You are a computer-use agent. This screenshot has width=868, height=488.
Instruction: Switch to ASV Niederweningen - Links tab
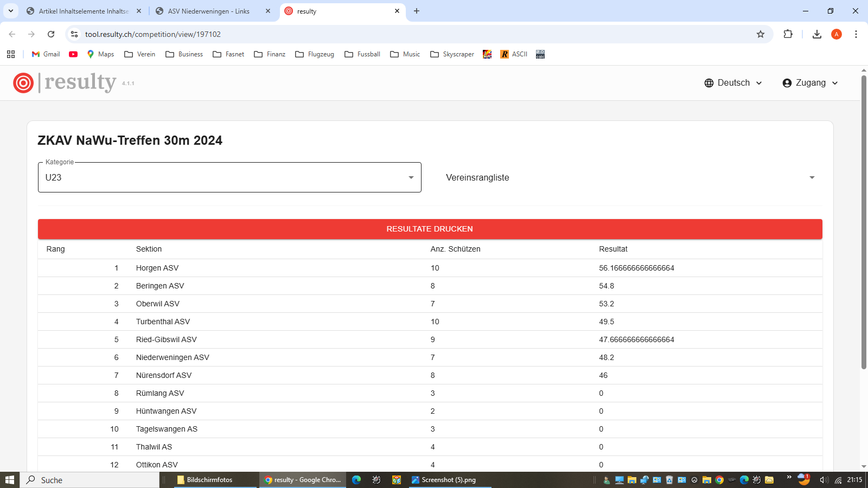(x=208, y=11)
